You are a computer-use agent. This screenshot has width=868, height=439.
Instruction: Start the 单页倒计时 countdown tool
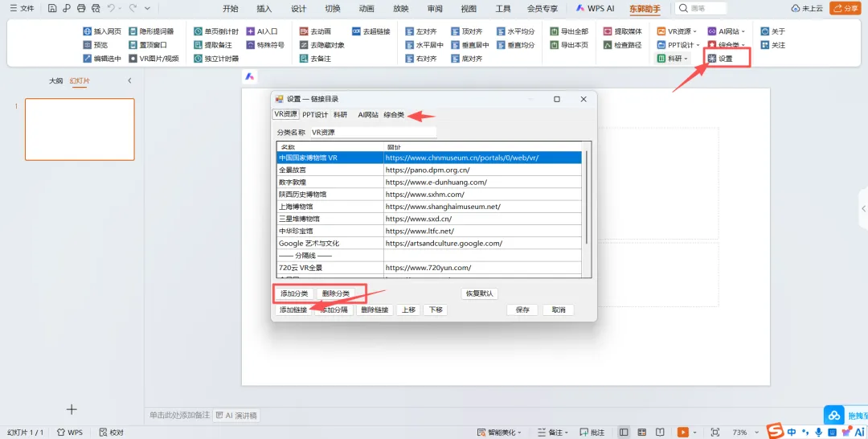click(x=216, y=31)
